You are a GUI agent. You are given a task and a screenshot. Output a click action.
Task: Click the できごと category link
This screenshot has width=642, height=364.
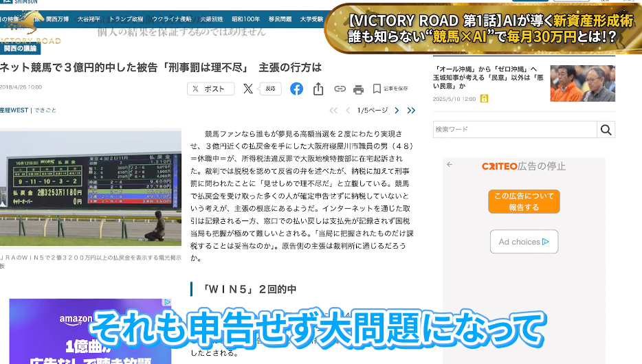point(45,110)
